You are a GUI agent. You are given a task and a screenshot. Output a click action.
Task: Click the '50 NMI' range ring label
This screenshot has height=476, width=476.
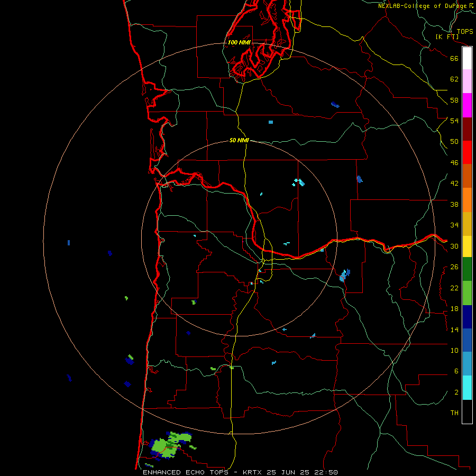coord(239,140)
